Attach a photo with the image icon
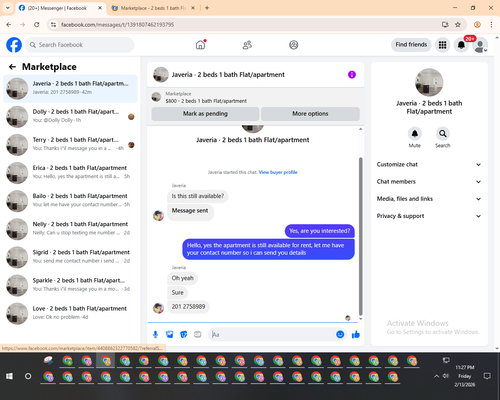 170,334
